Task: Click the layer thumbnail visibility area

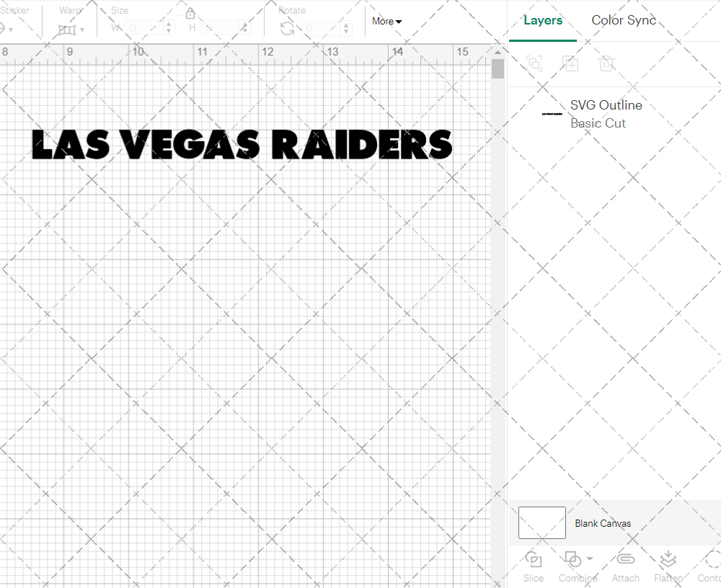Action: [x=551, y=113]
